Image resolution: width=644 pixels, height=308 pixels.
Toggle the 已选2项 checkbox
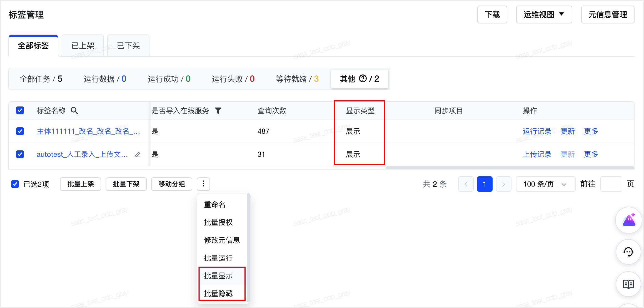coord(15,184)
